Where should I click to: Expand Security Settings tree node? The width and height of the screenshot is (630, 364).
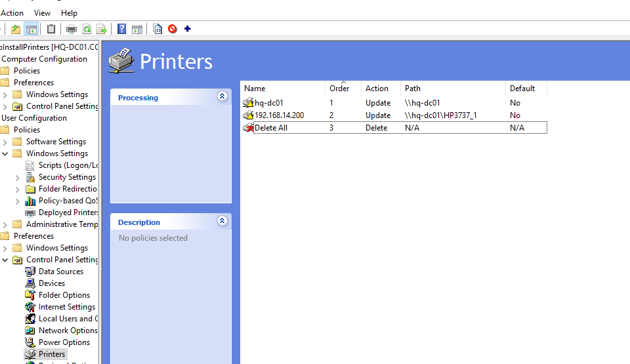[x=18, y=177]
